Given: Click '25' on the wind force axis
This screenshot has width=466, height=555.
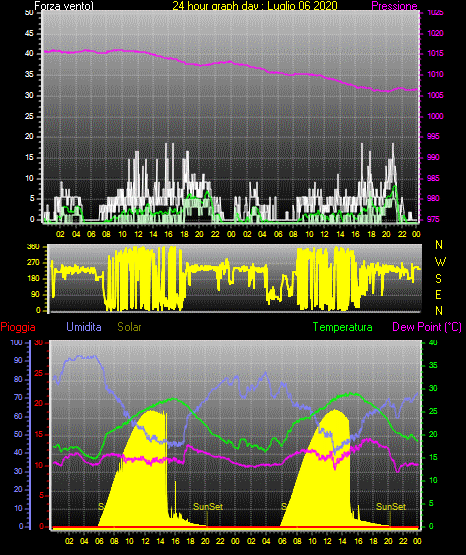Looking at the screenshot, I should point(29,116).
